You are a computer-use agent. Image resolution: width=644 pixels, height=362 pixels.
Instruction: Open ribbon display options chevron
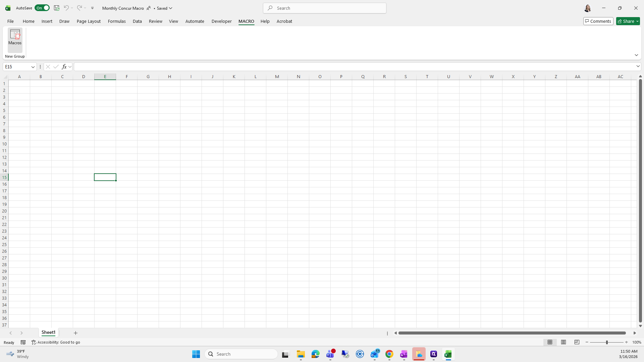point(636,55)
